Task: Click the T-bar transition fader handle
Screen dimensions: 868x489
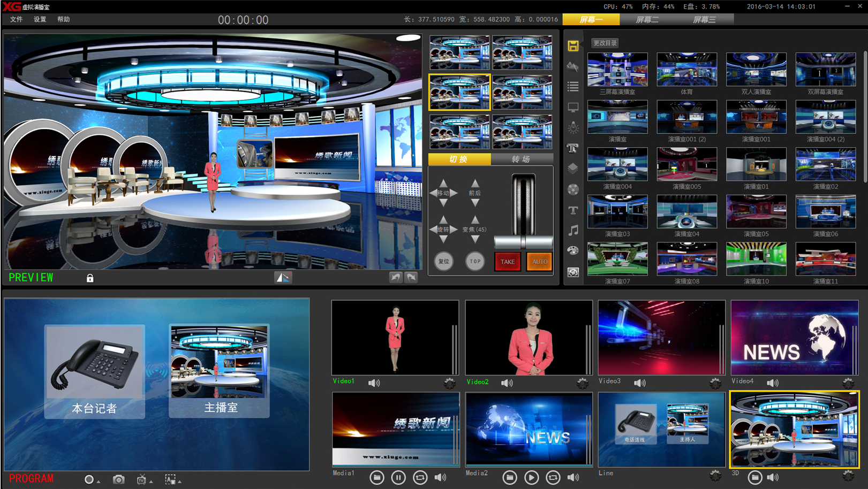Action: coord(523,242)
